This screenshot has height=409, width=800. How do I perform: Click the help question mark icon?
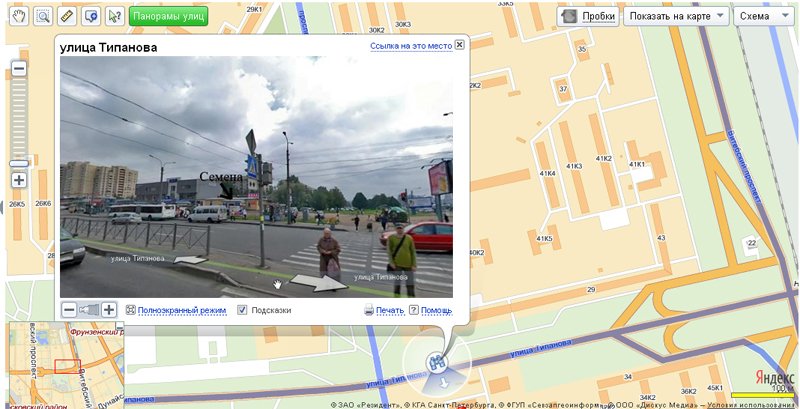[x=414, y=310]
